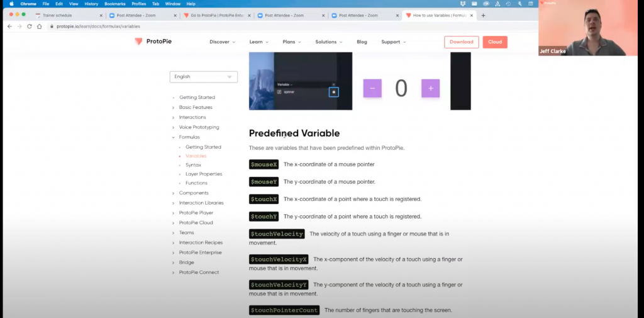
Task: Open the Support dropdown menu
Action: pyautogui.click(x=394, y=42)
